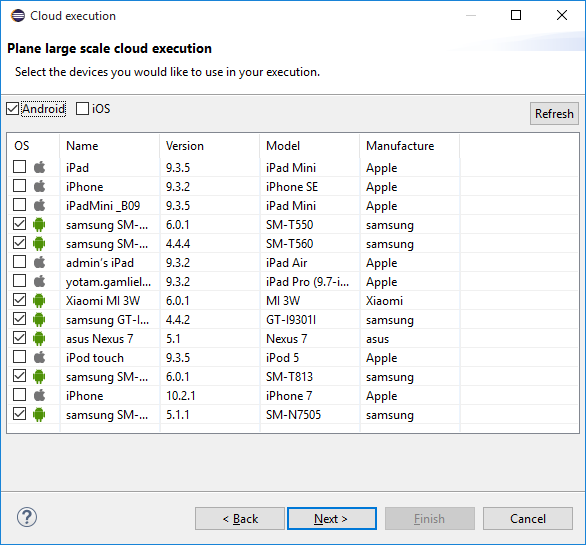
Task: Click the Eclipse icon in the title bar
Action: (18, 16)
